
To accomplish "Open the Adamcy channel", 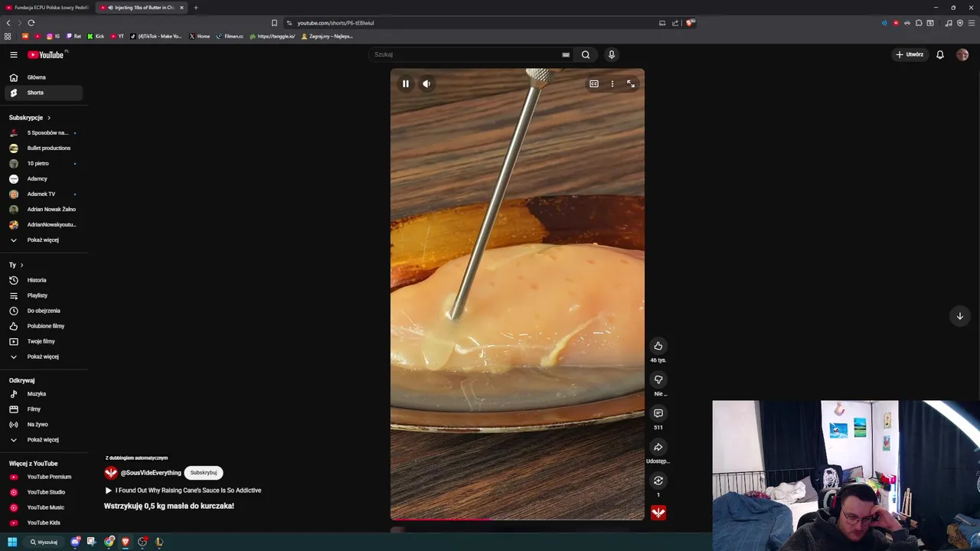I will (44, 179).
